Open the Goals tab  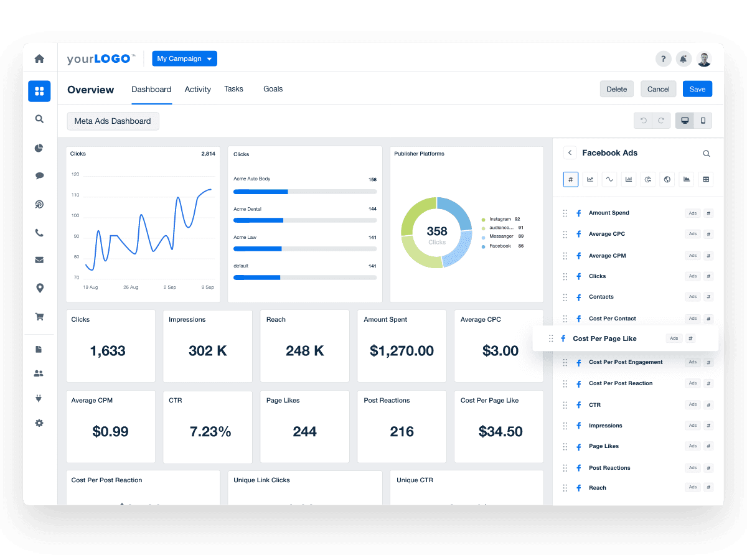pos(273,89)
